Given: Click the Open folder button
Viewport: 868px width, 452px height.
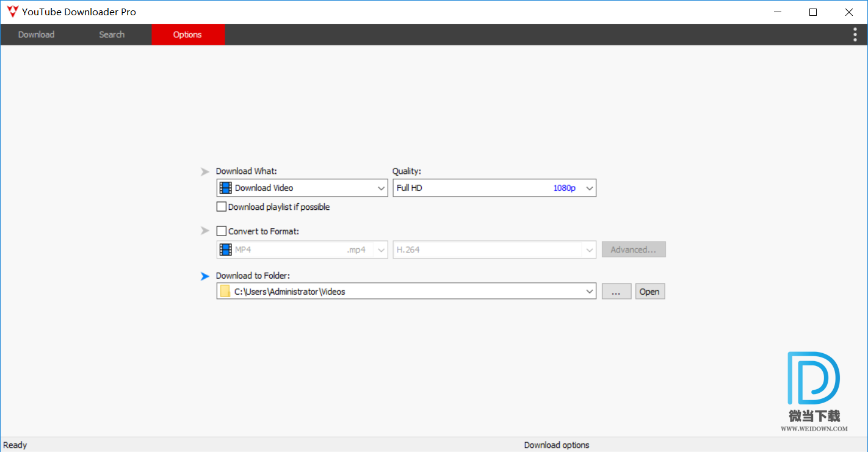Looking at the screenshot, I should tap(649, 292).
